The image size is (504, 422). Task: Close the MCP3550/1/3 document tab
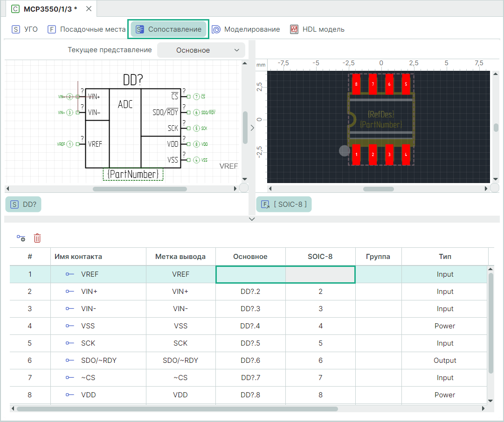pos(89,9)
